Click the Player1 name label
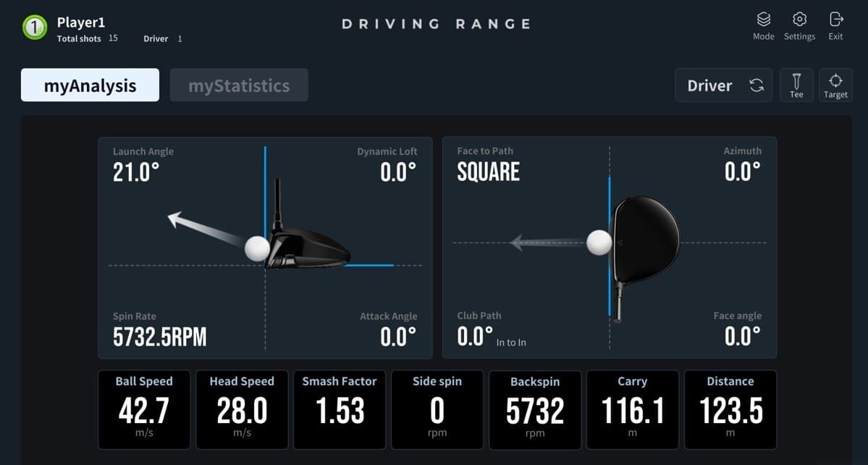This screenshot has height=465, width=868. (81, 22)
